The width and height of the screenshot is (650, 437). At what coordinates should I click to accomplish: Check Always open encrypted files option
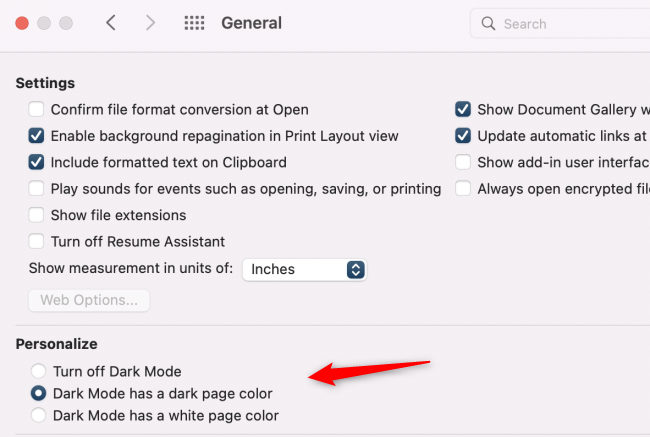click(x=463, y=189)
